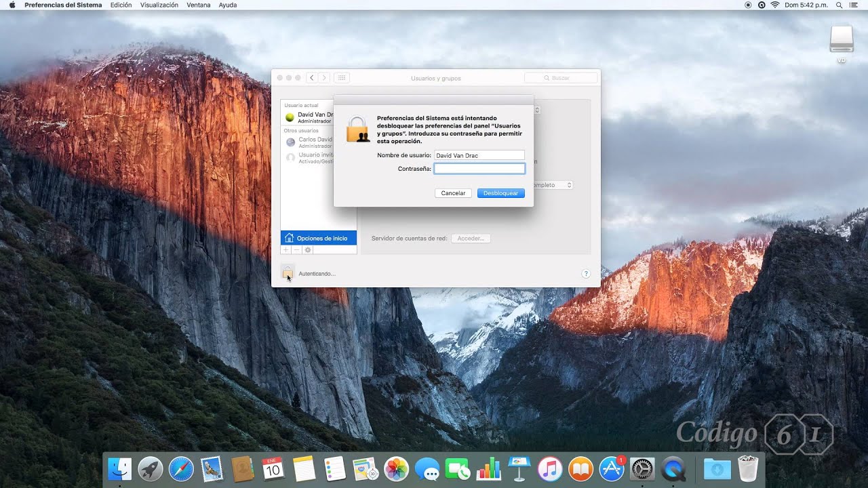Screen dimensions: 868x488
Task: Open the yellow Notes app
Action: pyautogui.click(x=304, y=468)
